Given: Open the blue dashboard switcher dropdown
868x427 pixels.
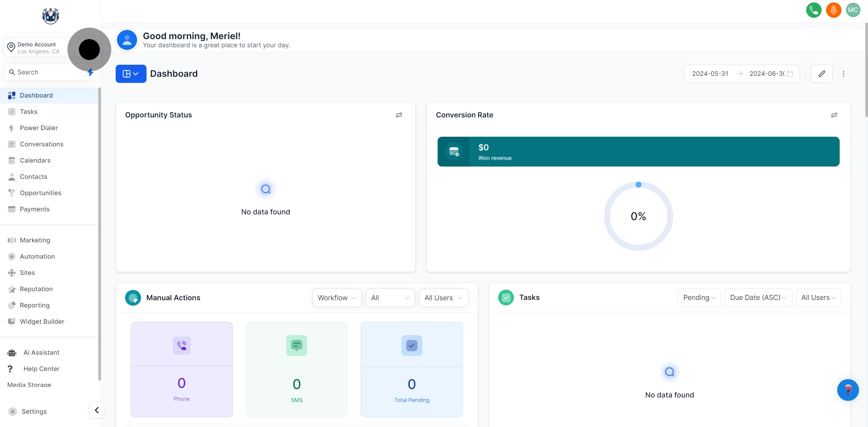Looking at the screenshot, I should pyautogui.click(x=131, y=74).
